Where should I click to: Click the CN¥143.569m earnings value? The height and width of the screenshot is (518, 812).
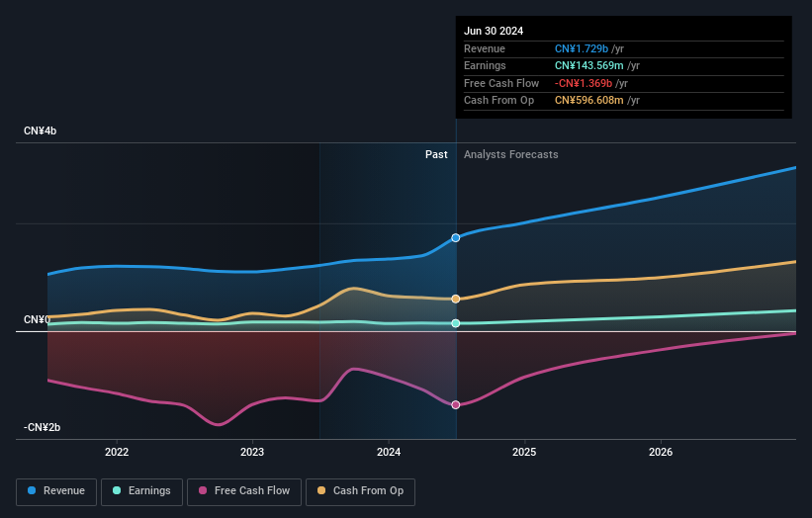[588, 65]
